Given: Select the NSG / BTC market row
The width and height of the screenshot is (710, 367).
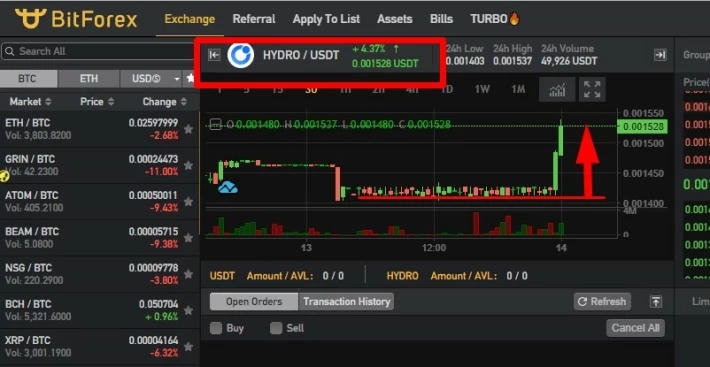Looking at the screenshot, I should pos(100,274).
